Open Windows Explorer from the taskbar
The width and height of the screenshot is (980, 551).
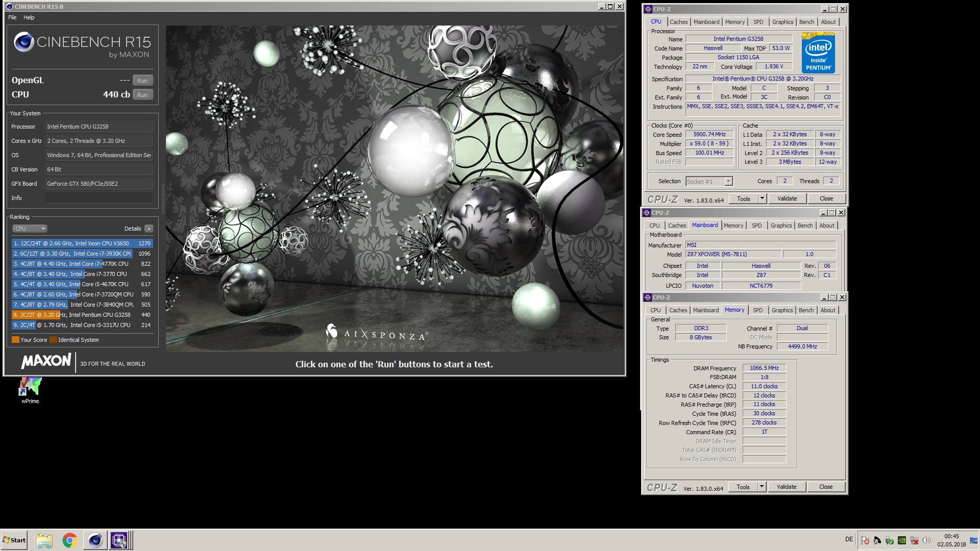click(x=44, y=540)
